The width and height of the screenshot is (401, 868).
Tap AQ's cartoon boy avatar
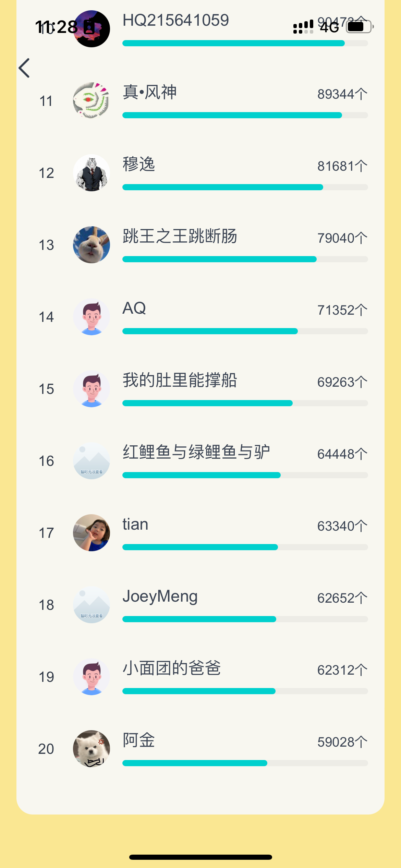tap(92, 317)
